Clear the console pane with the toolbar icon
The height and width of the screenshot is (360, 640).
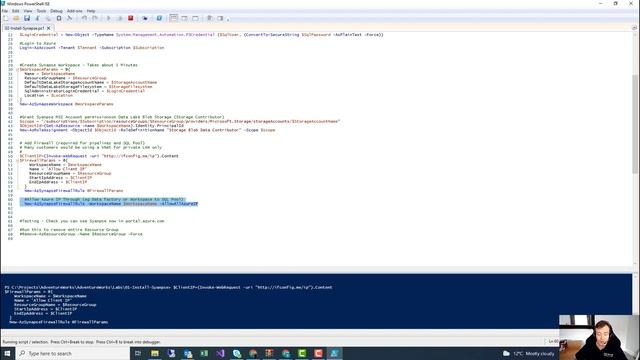[69, 18]
